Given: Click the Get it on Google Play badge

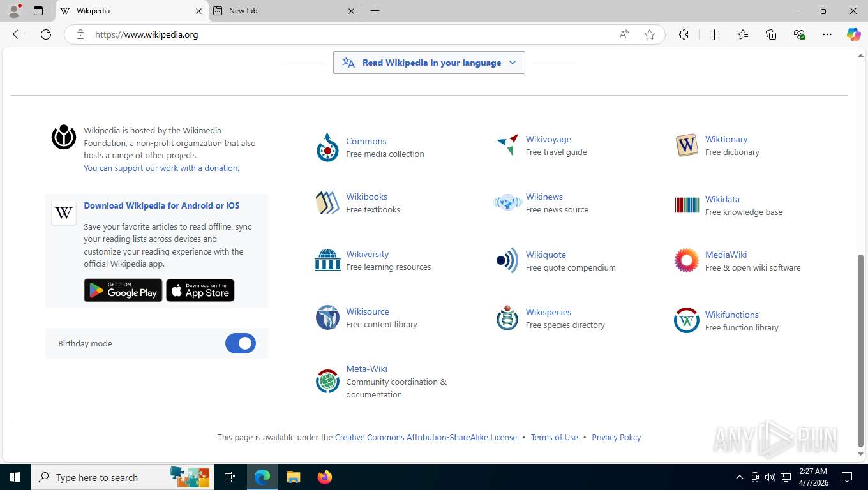Looking at the screenshot, I should click(x=123, y=290).
